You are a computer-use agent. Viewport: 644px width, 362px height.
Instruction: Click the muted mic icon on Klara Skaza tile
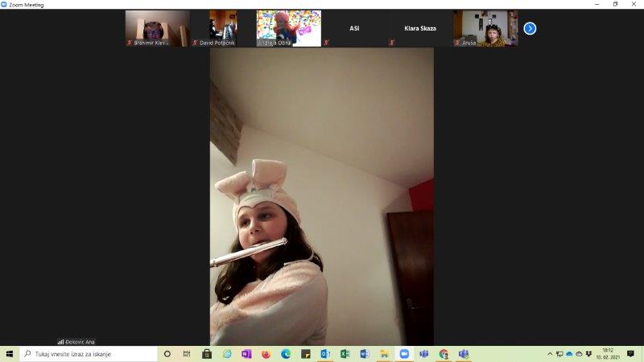tap(392, 43)
